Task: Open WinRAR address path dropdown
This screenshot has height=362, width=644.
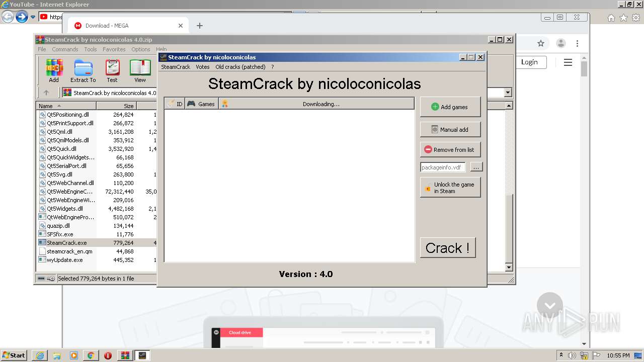Action: pos(508,93)
